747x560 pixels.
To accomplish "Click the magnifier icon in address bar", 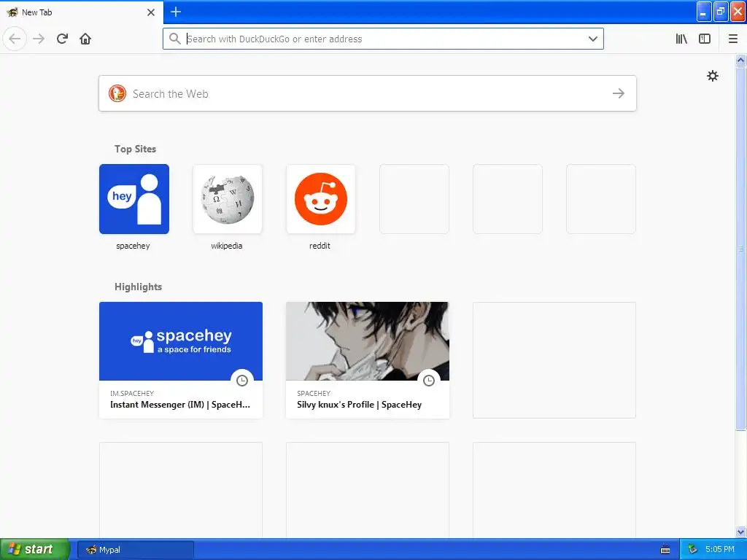I will 175,39.
